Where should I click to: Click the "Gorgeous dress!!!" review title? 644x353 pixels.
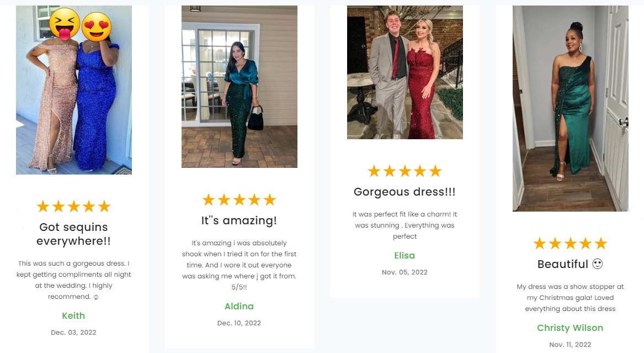(x=405, y=192)
